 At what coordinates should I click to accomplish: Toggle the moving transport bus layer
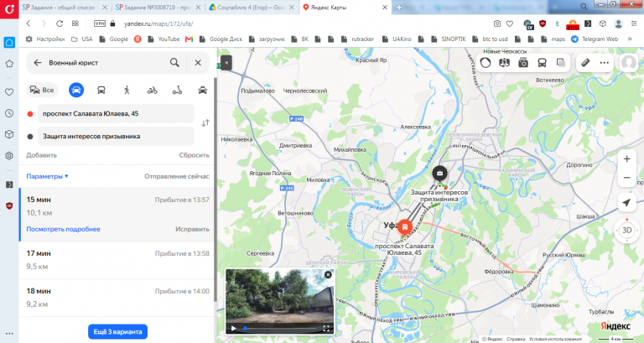coord(543,62)
